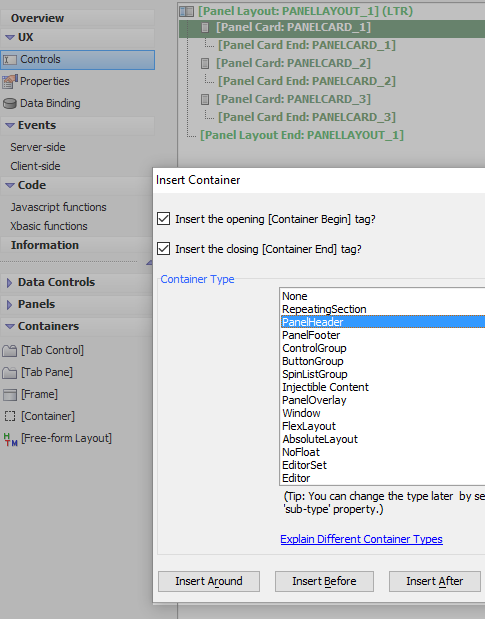Image resolution: width=485 pixels, height=619 pixels.
Task: Open Server-side events item
Action: 38,147
